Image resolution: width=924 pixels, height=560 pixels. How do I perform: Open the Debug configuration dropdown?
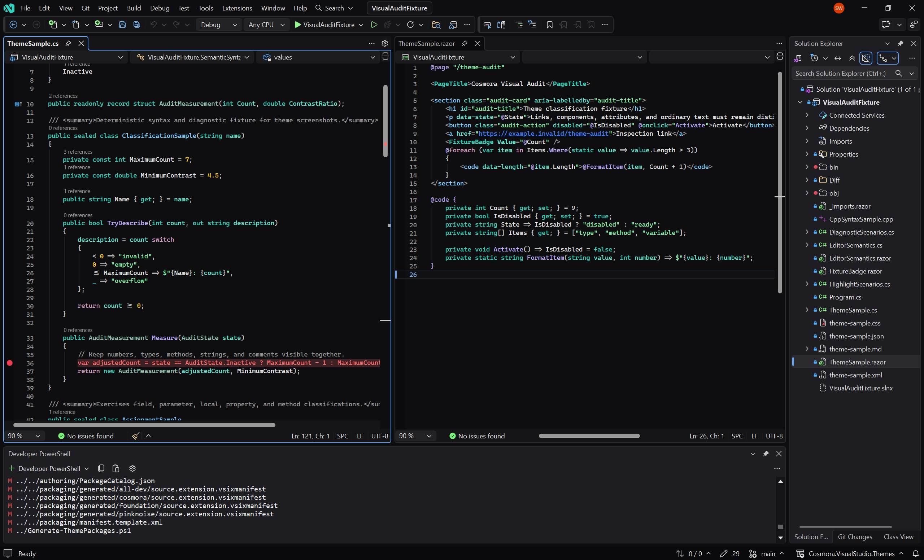click(x=219, y=25)
